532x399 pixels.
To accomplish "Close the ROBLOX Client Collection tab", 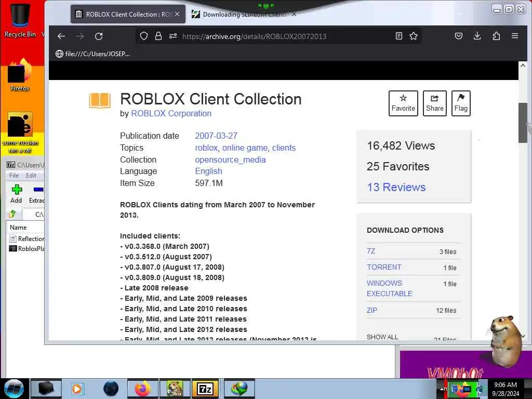I will click(177, 14).
